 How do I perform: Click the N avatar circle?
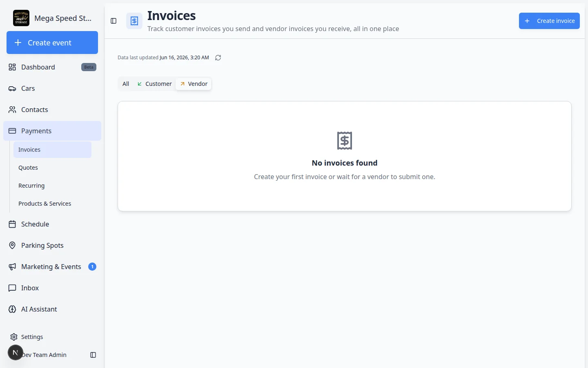16,352
